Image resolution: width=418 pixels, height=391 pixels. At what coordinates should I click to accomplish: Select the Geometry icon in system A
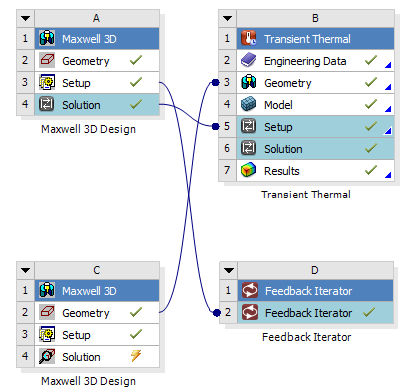47,61
